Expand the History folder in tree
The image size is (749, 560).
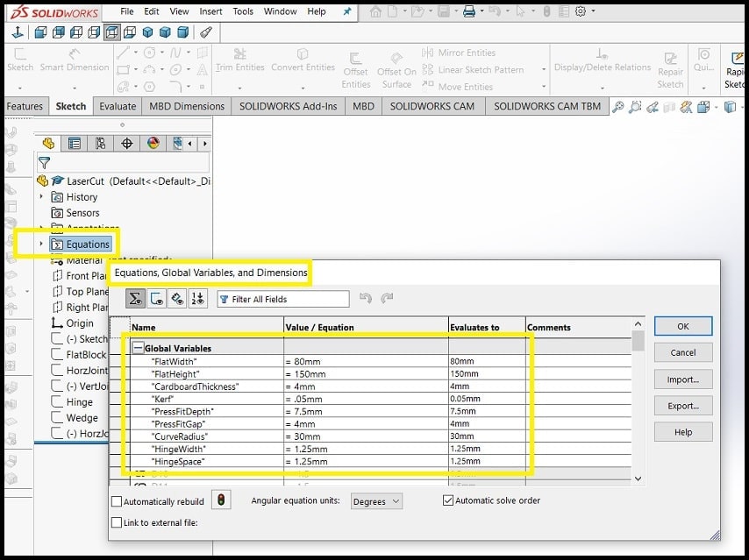coord(41,196)
